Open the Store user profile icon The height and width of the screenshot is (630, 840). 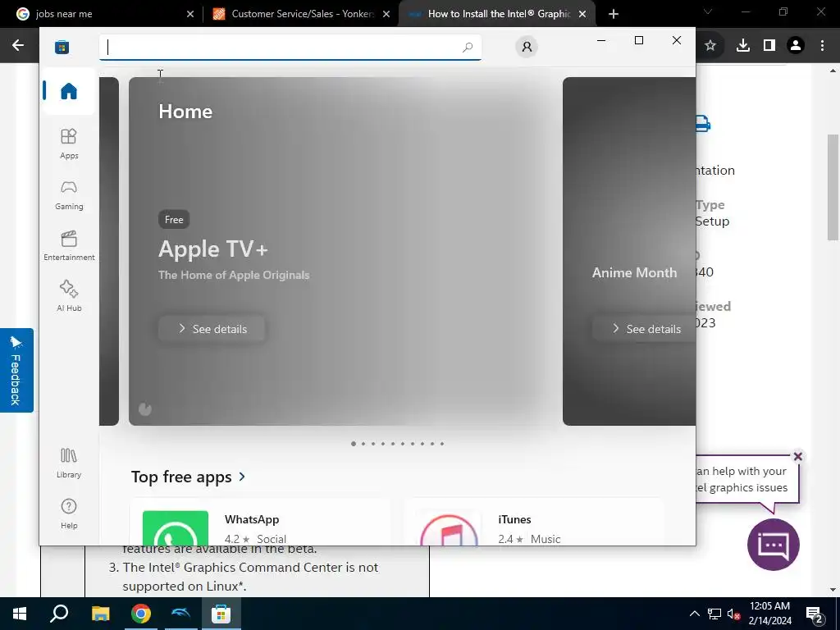(x=527, y=47)
